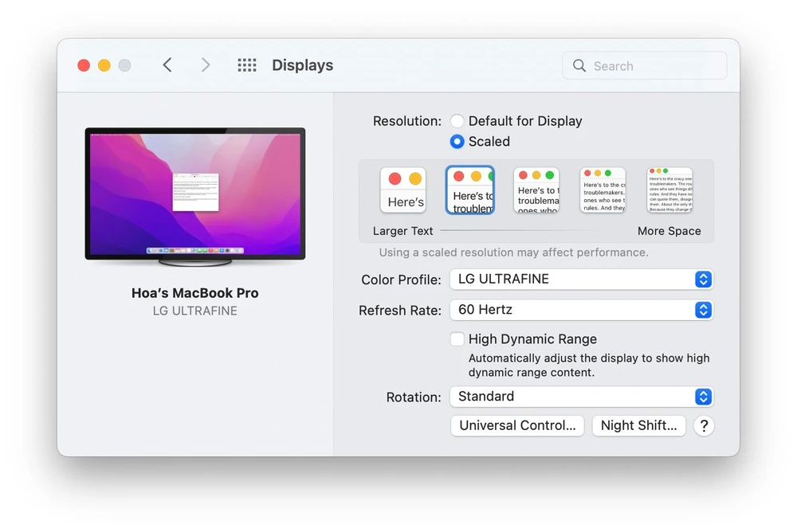Select the middle resolution preset

[x=536, y=190]
